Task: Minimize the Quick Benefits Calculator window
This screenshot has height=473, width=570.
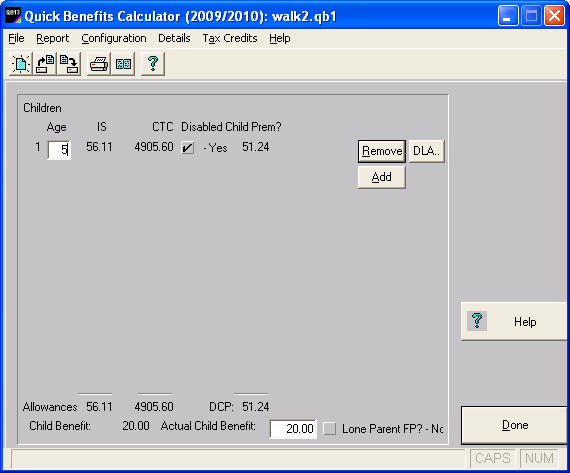Action: (508, 16)
